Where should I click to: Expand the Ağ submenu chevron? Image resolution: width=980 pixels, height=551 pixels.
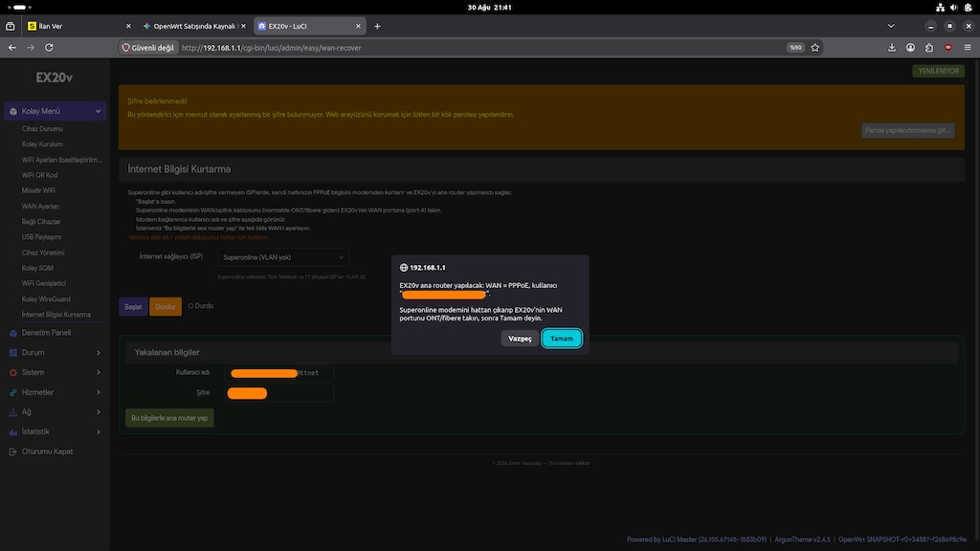(x=99, y=412)
